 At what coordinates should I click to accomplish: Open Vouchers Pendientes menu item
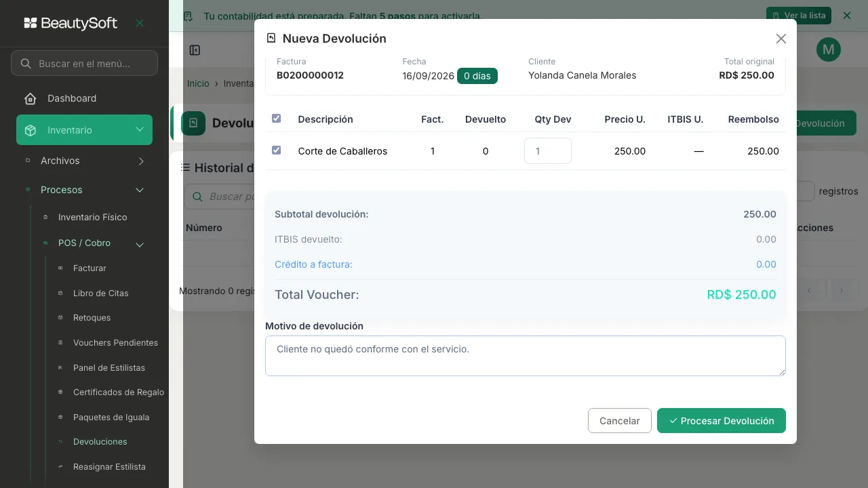click(x=115, y=343)
